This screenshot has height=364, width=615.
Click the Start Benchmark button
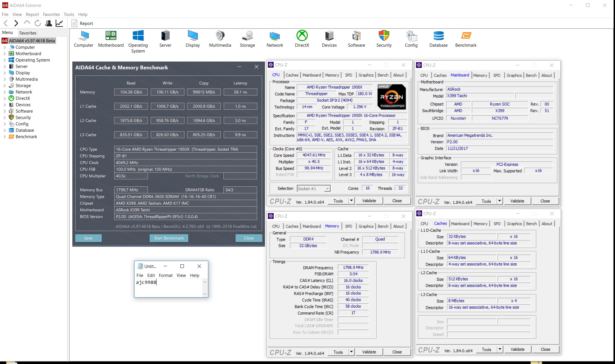(169, 238)
